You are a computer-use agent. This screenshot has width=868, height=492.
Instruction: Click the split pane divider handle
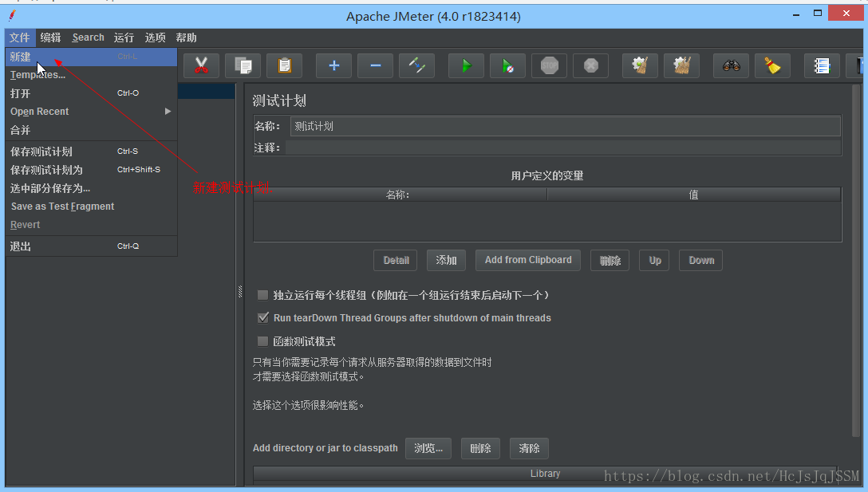(x=240, y=292)
